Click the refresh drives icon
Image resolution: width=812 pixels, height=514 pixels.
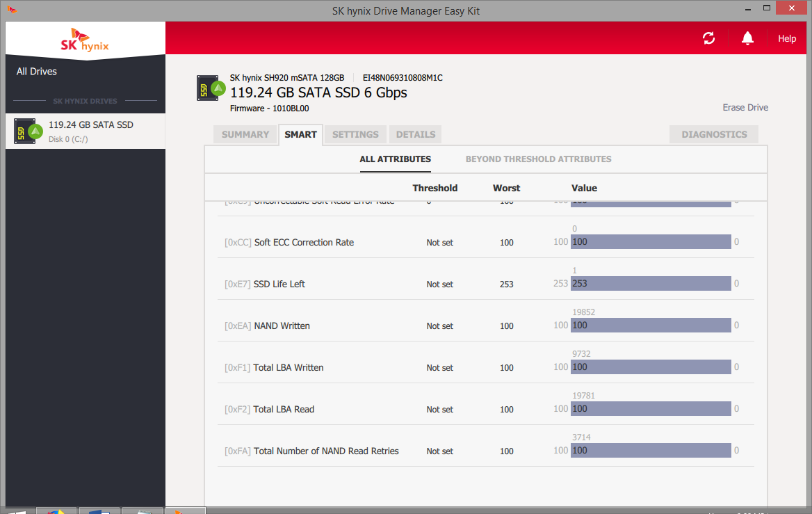[708, 38]
